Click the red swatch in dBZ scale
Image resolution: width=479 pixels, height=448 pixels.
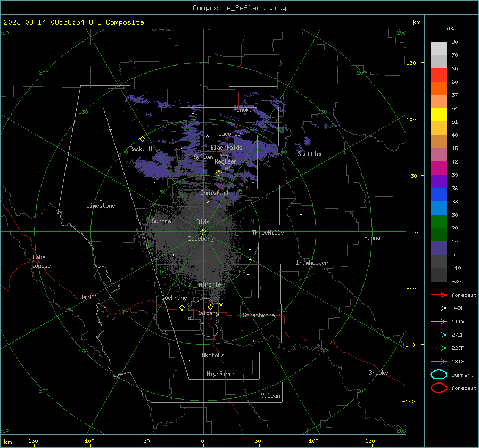click(x=439, y=75)
